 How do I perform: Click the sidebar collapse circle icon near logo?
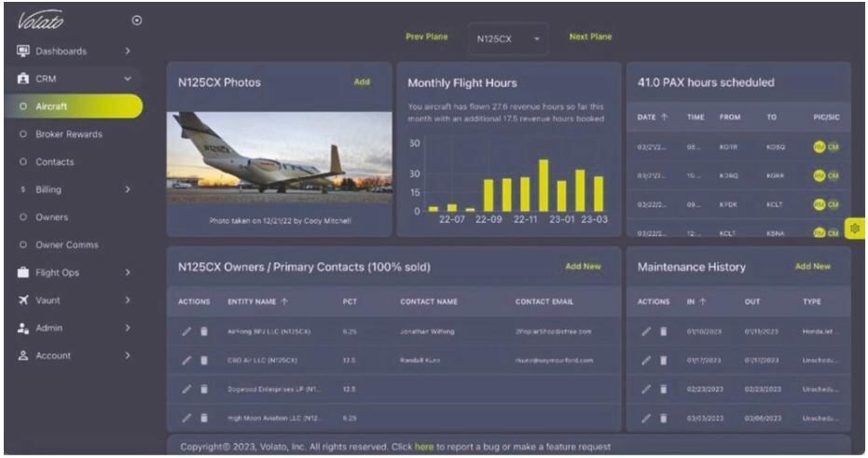tap(138, 21)
